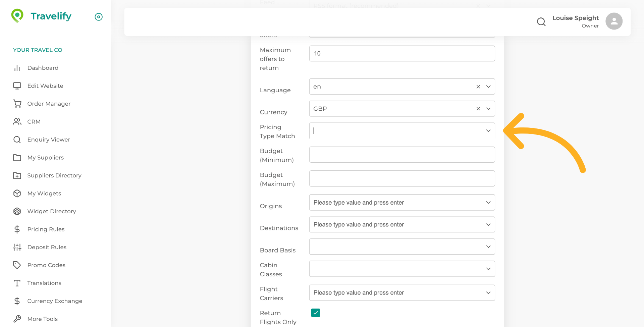Expand the Pricing Type Match dropdown
644x327 pixels.
pyautogui.click(x=488, y=131)
